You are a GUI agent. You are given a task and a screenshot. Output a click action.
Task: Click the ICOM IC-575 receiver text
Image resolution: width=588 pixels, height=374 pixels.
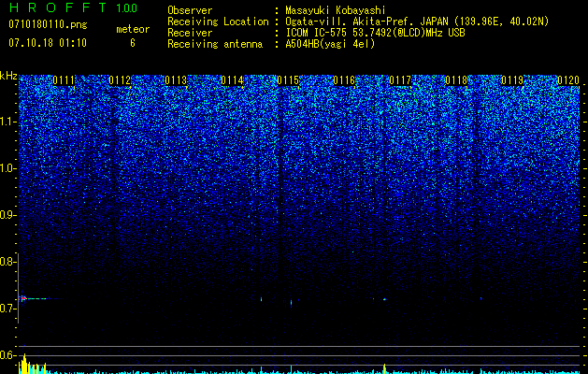click(375, 33)
